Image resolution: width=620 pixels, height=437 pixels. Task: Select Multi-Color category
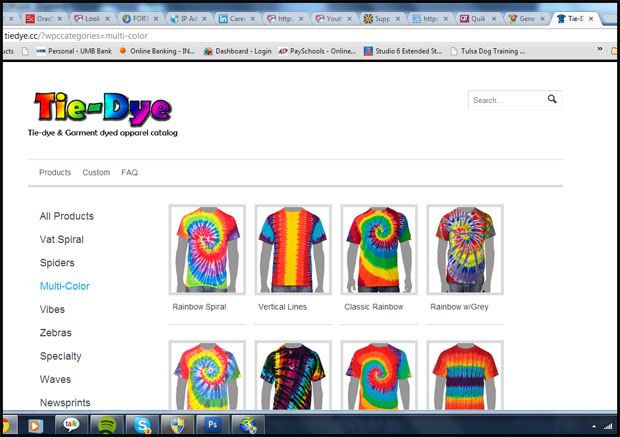tap(65, 286)
